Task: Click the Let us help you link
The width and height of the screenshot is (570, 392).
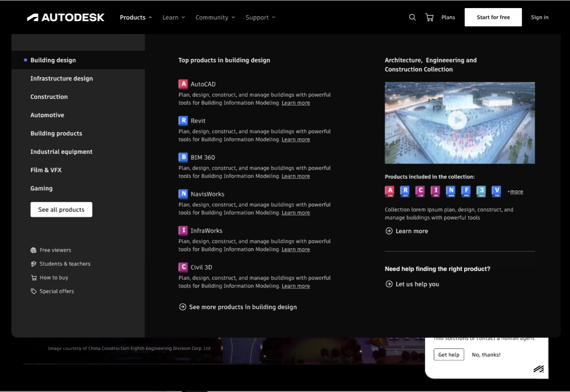Action: [x=412, y=284]
